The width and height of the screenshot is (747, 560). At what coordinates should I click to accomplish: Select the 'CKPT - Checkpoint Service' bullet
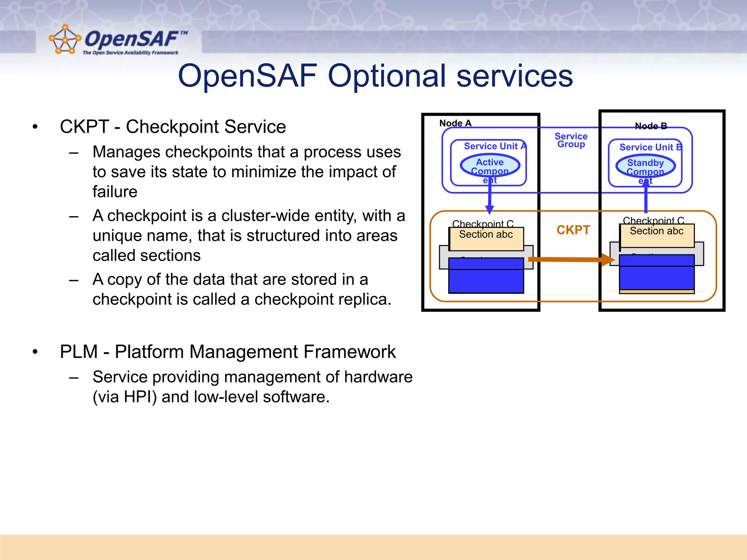click(173, 127)
